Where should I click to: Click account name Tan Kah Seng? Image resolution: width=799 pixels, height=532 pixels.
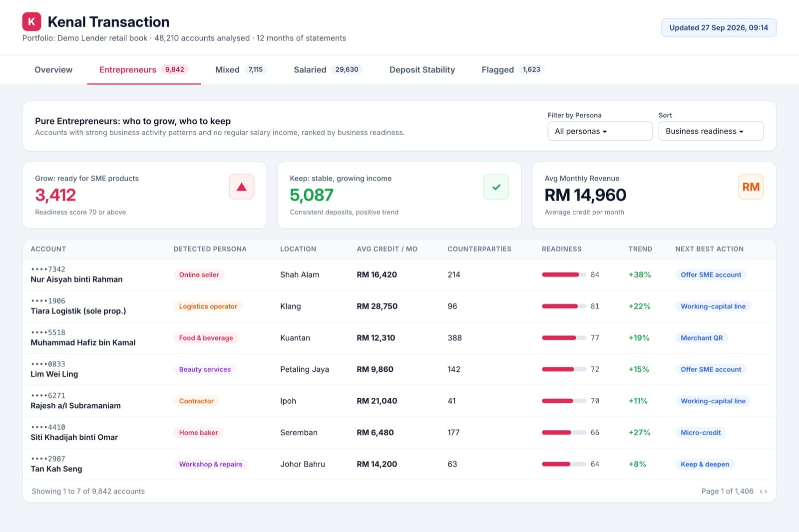coord(56,469)
